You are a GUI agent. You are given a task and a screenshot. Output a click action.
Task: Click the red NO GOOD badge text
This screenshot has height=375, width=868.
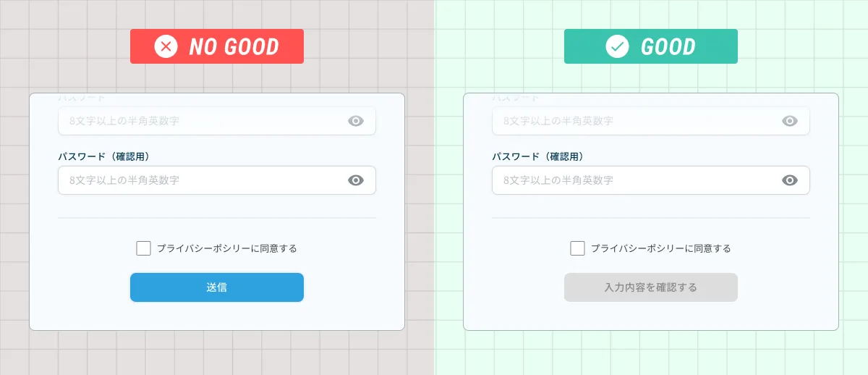[234, 47]
